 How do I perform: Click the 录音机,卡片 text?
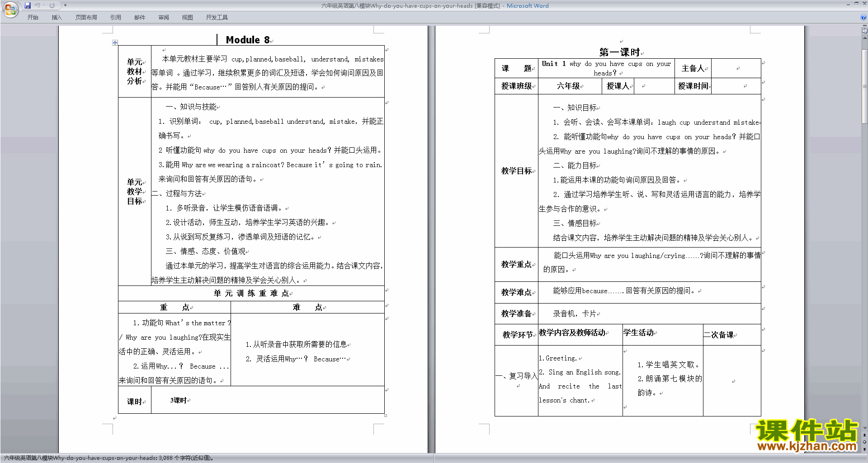(575, 313)
